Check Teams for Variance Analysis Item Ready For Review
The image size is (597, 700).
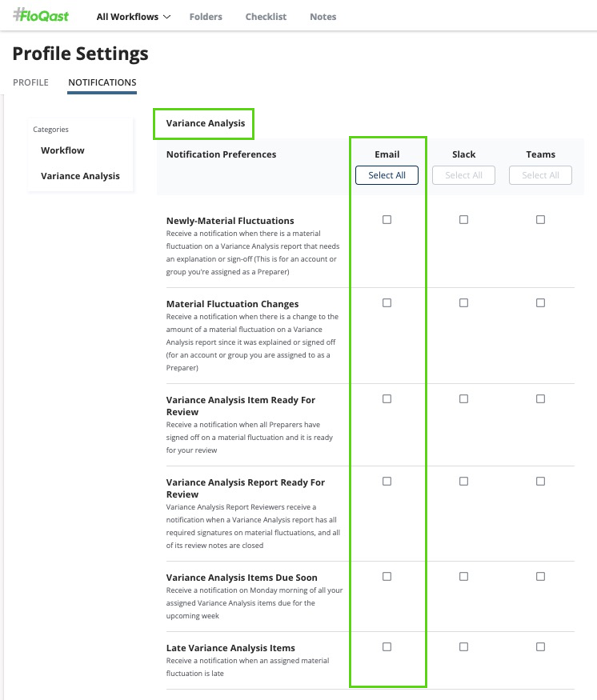click(541, 399)
